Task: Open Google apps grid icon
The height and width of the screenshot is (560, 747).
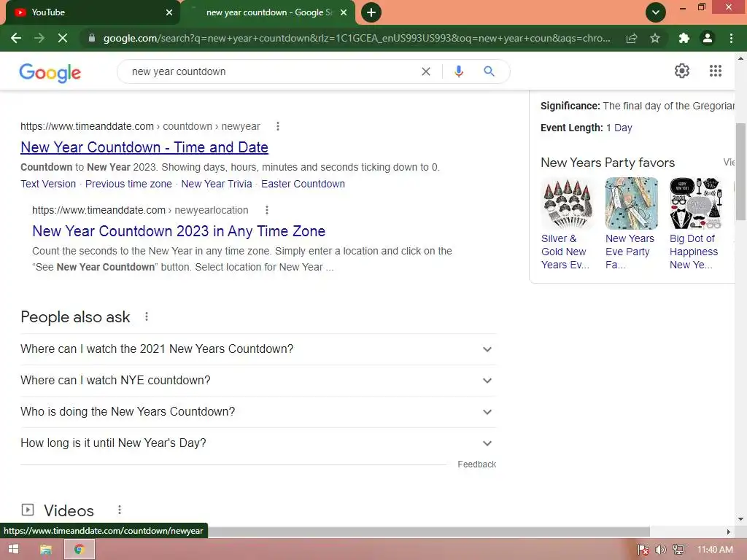Action: point(715,71)
